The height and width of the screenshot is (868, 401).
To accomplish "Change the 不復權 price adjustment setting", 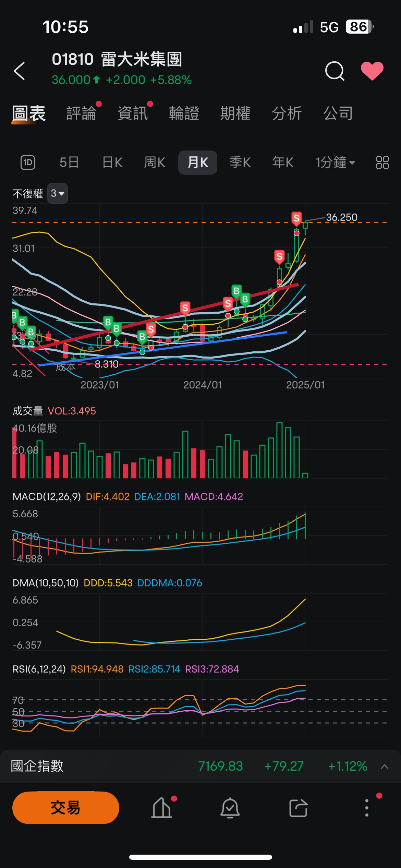I will click(x=28, y=194).
